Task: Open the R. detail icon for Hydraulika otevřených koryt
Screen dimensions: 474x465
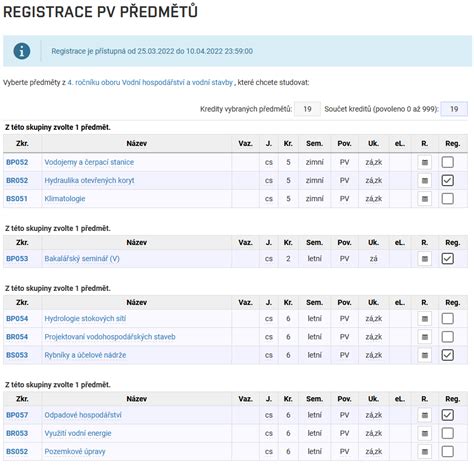Action: tap(424, 181)
